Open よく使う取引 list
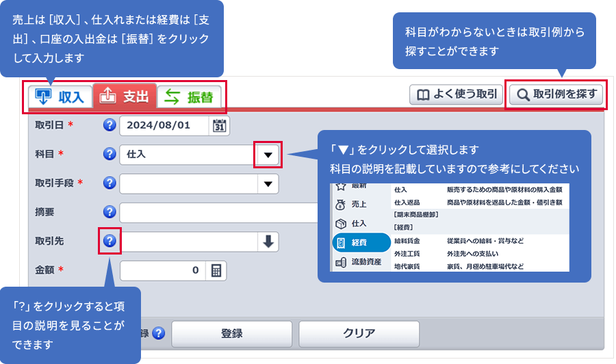Image resolution: width=616 pixels, height=364 pixels. tap(456, 94)
